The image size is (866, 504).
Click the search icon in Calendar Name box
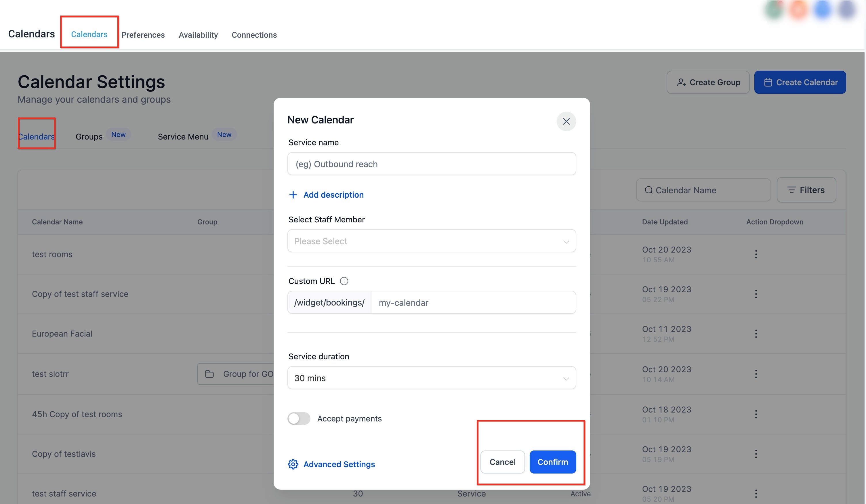click(648, 190)
